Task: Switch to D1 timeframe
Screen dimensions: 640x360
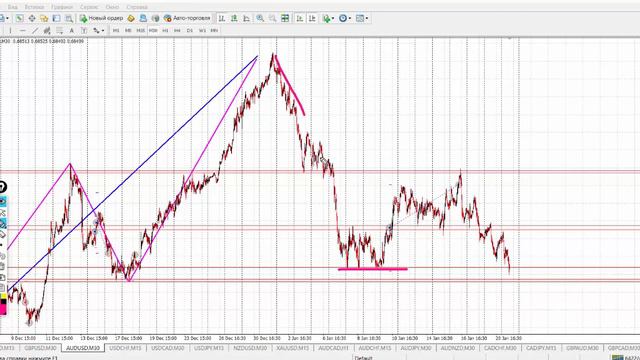Action: [190, 30]
